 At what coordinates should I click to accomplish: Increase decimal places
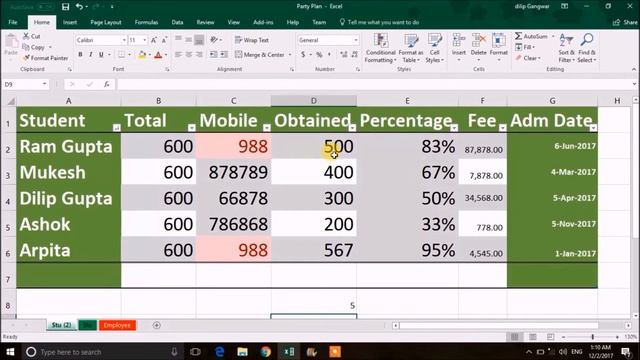coord(344,54)
